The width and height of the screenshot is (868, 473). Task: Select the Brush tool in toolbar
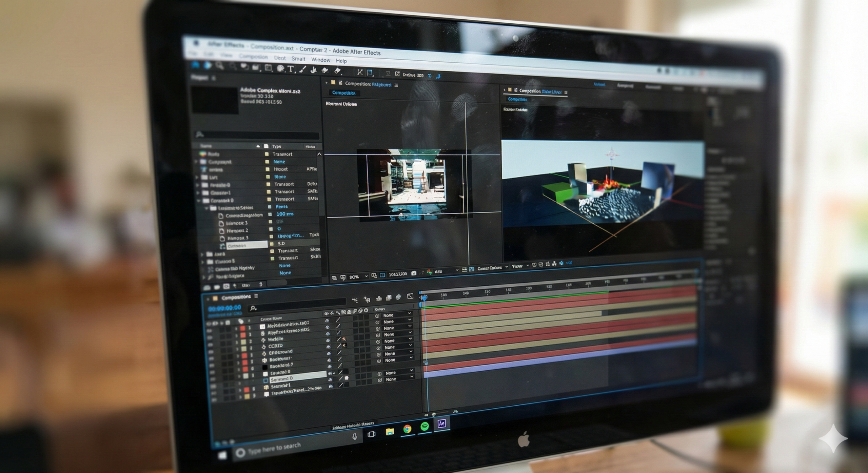tap(302, 69)
